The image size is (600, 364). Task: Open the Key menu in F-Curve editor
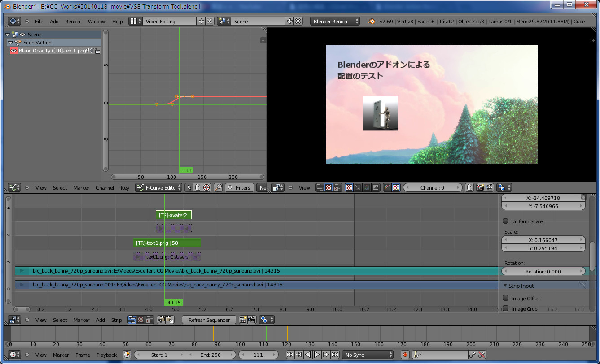[125, 188]
